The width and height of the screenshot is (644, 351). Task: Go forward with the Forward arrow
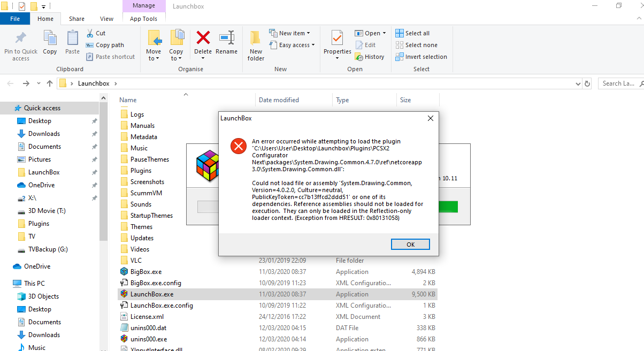click(x=26, y=83)
